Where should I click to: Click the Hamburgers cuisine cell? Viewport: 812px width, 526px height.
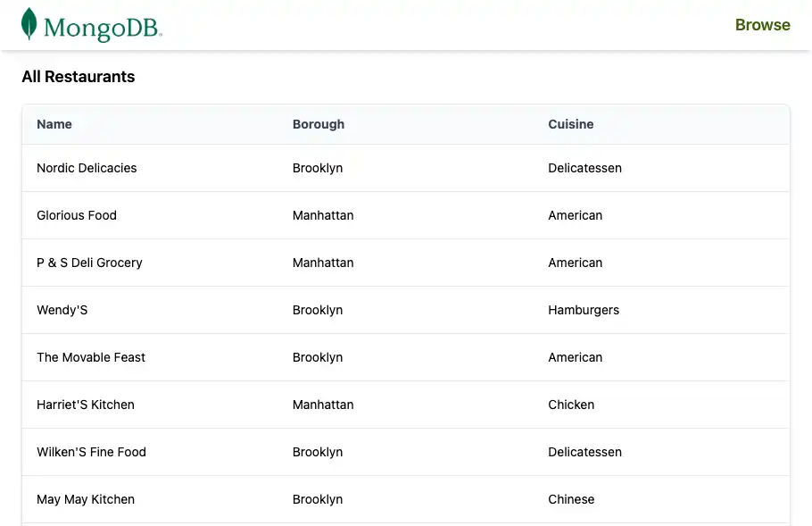coord(584,310)
